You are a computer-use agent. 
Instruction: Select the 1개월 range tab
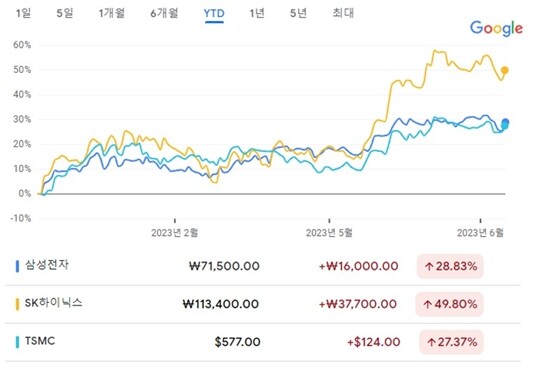pos(111,13)
